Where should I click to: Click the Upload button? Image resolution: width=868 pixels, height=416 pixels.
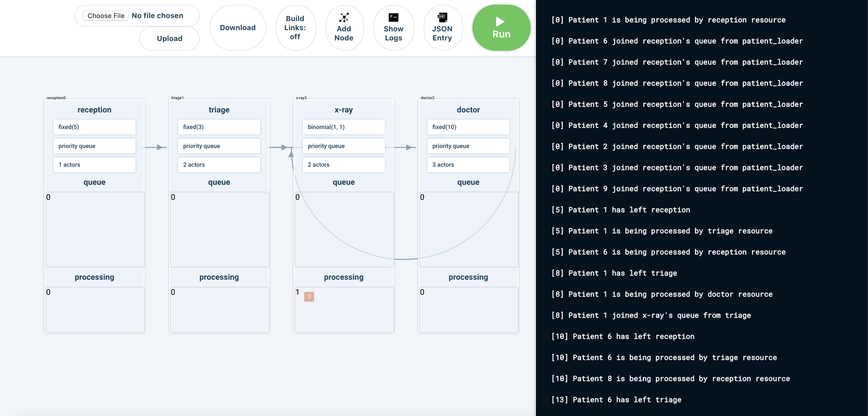(170, 38)
